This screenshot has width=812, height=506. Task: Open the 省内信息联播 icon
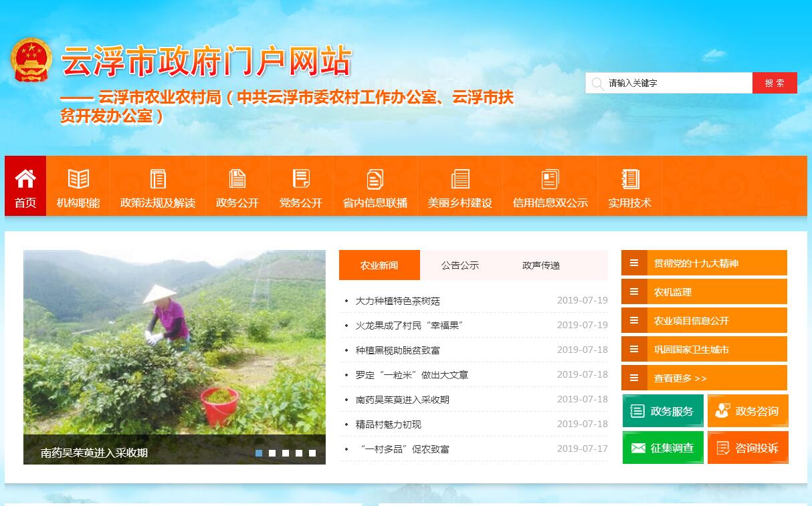click(x=375, y=179)
